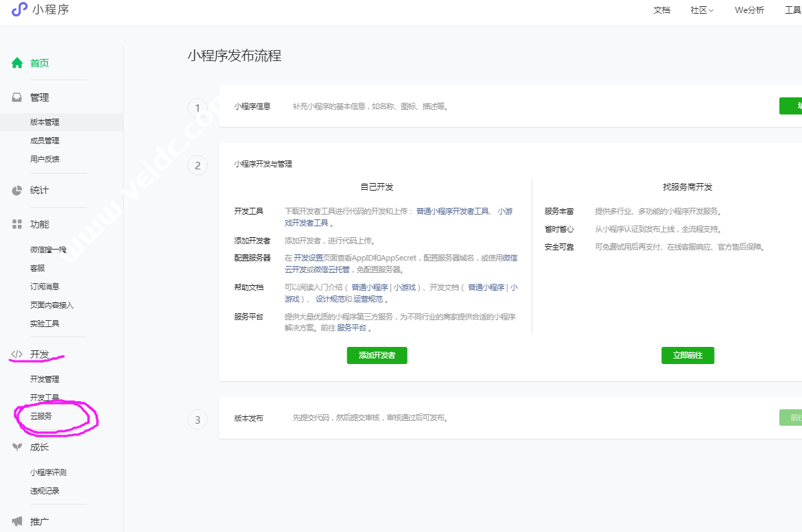This screenshot has width=802, height=532.
Task: Click the 成长 sprout icon
Action: click(x=17, y=447)
